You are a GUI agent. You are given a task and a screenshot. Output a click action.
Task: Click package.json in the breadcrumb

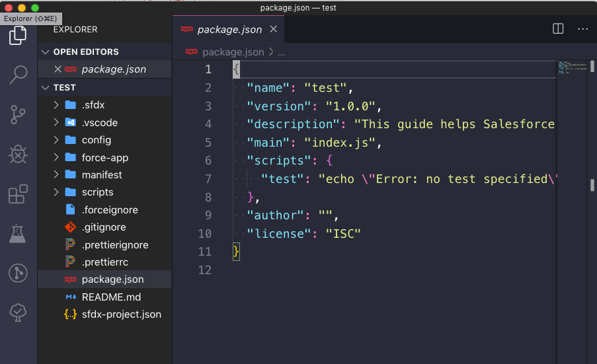(233, 52)
